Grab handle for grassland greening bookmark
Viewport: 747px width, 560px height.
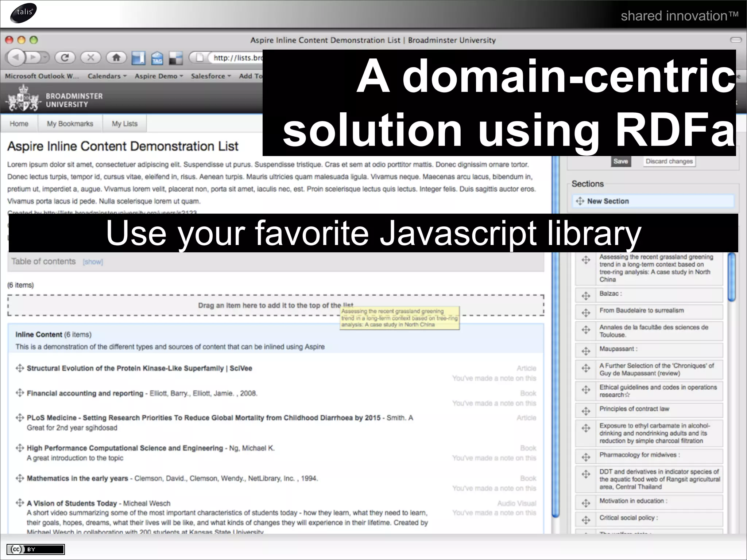(586, 260)
